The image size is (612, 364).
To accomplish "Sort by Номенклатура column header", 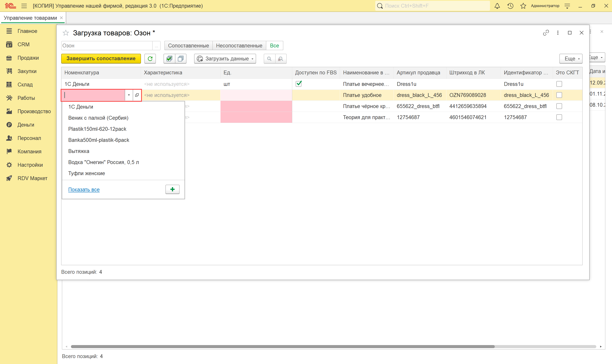I will coord(101,73).
